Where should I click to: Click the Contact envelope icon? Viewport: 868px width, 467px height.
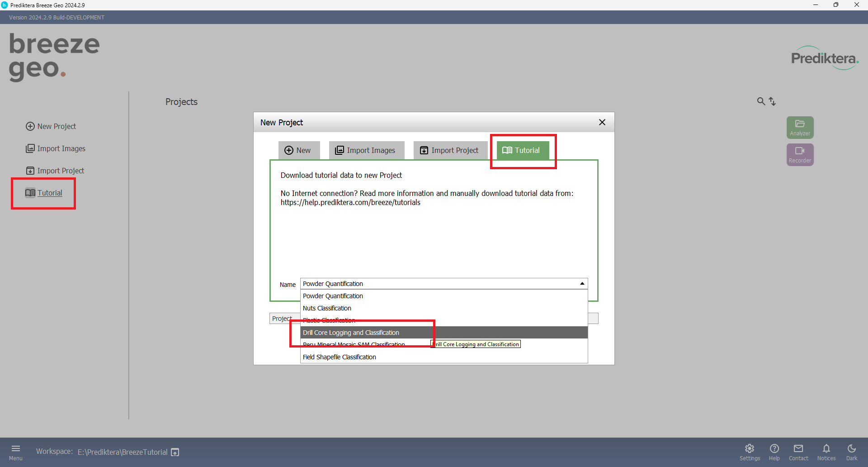coord(798,452)
